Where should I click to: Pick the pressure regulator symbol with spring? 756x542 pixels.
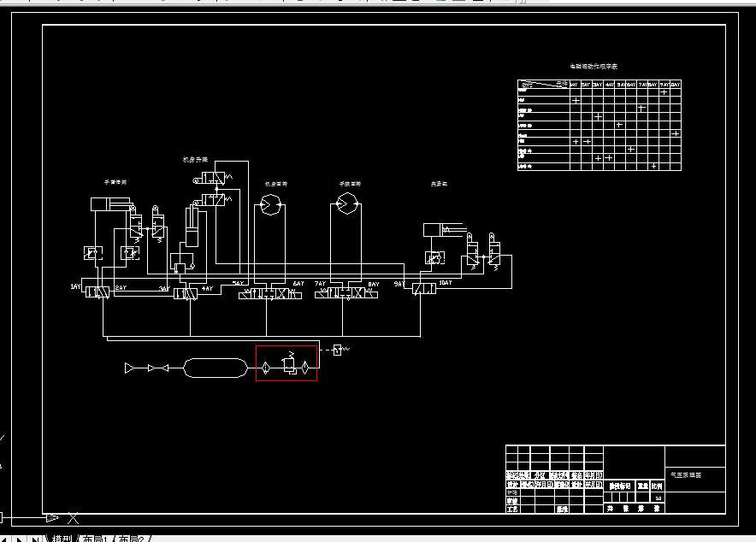[289, 363]
